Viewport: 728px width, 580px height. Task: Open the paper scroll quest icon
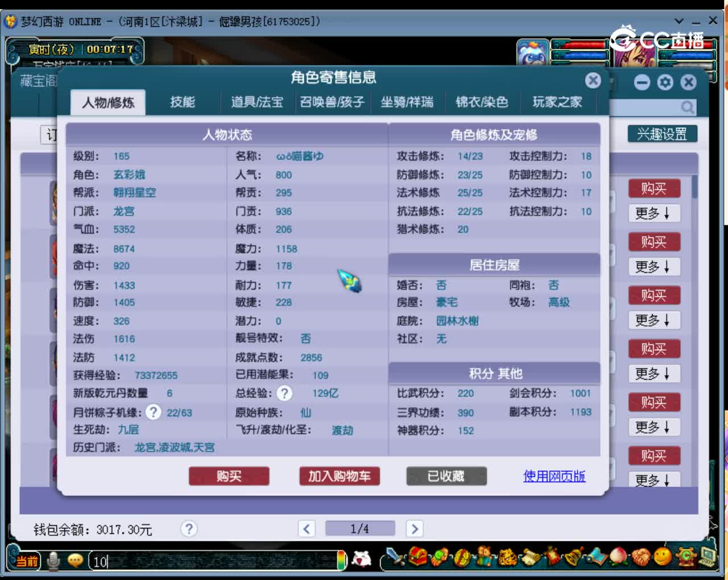[x=531, y=557]
